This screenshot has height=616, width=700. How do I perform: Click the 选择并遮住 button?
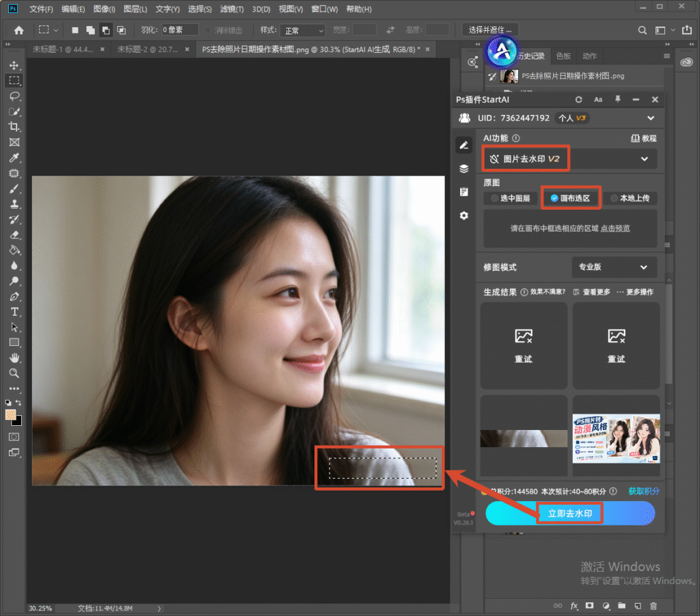pos(489,30)
